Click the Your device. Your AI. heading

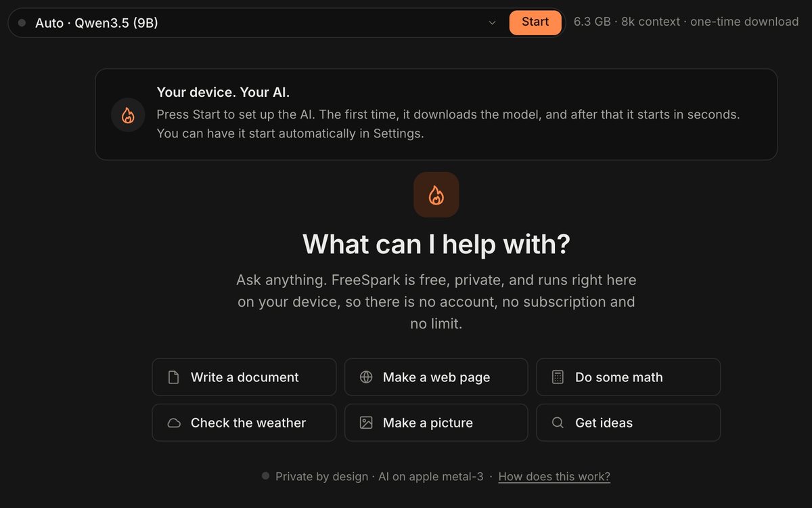pos(223,92)
